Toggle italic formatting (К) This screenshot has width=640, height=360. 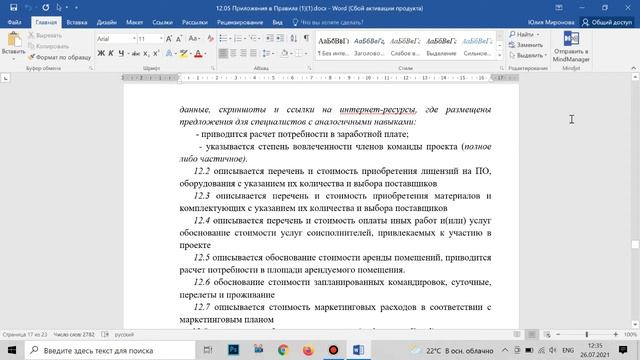coord(111,53)
